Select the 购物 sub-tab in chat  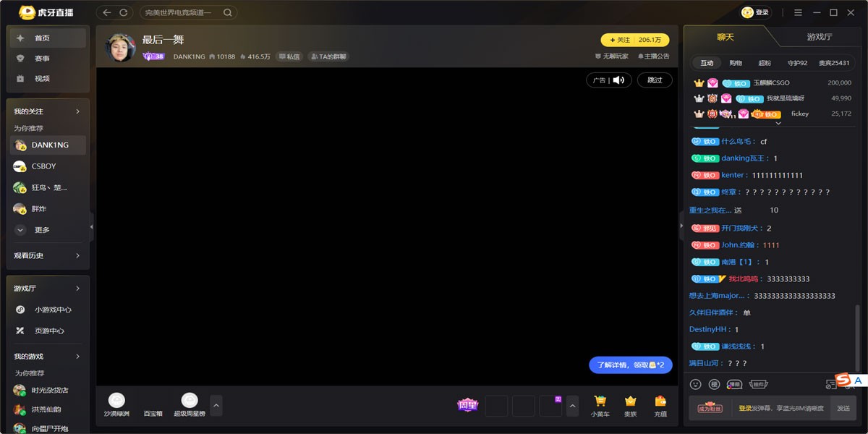click(x=736, y=63)
